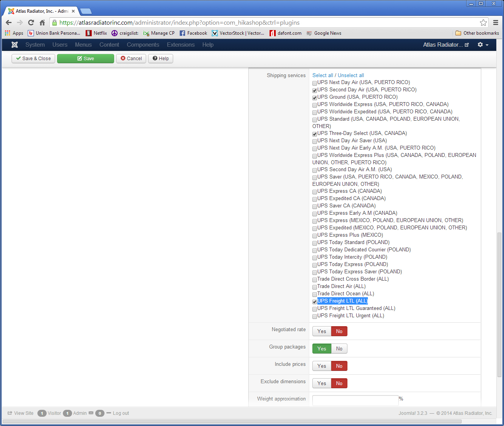Open the Users menu

coord(60,45)
